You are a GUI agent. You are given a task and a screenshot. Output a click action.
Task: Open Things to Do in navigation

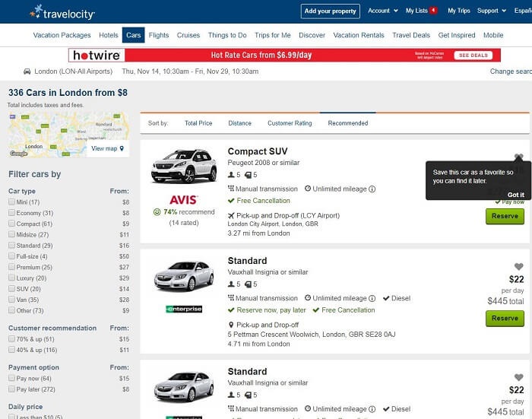227,35
